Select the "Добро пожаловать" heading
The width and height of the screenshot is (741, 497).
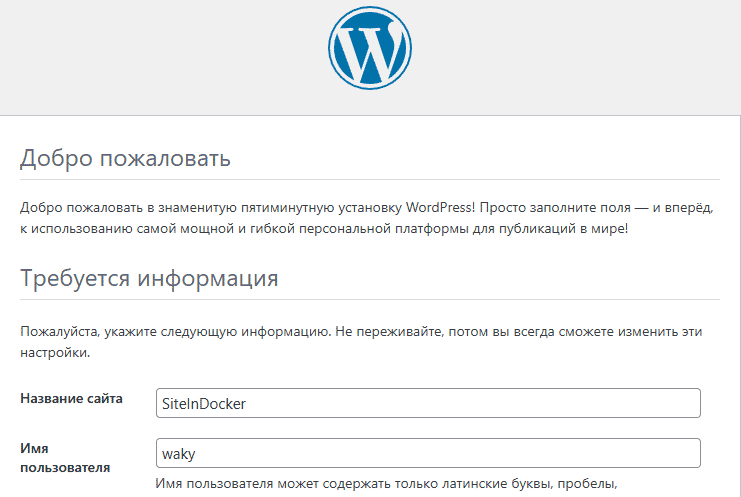125,158
